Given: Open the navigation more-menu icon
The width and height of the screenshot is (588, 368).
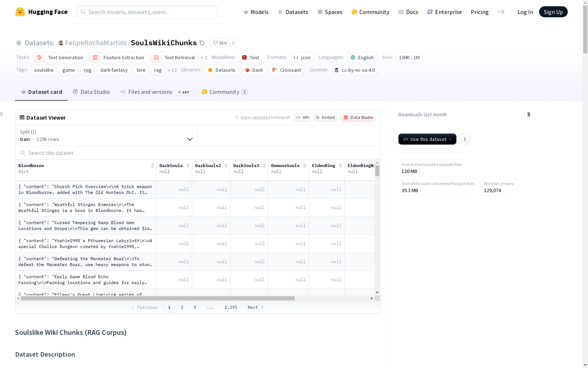Looking at the screenshot, I should pyautogui.click(x=501, y=12).
